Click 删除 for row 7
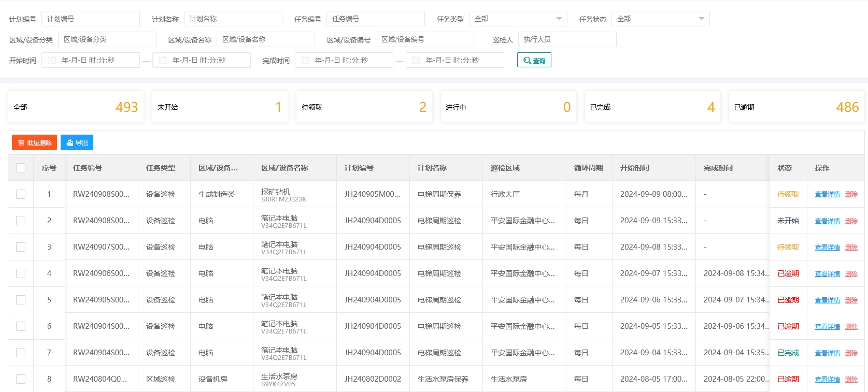 [851, 353]
